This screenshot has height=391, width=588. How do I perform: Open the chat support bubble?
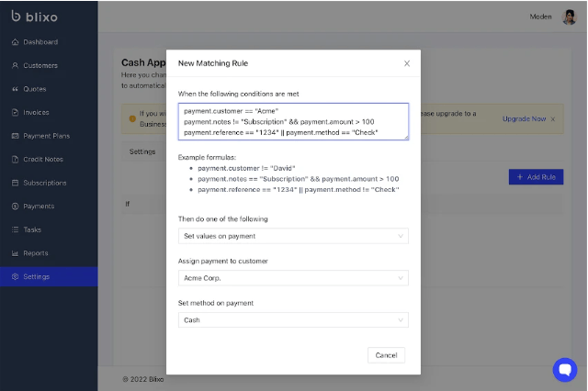point(564,369)
